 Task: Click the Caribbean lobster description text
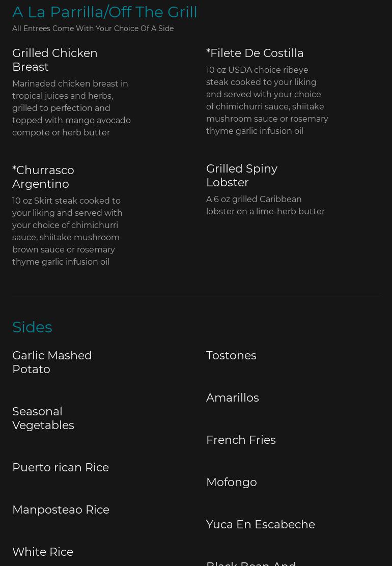point(265,206)
